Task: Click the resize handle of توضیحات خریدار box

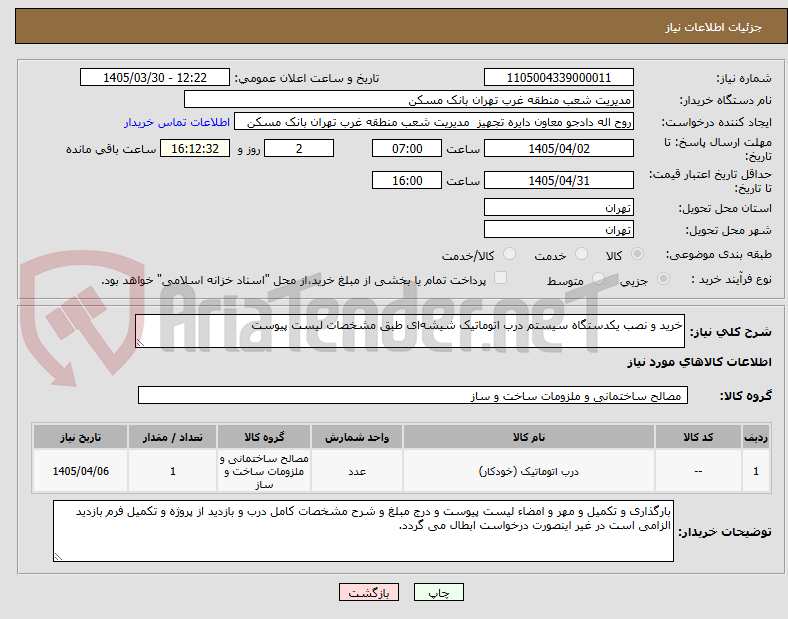Action: (x=58, y=556)
